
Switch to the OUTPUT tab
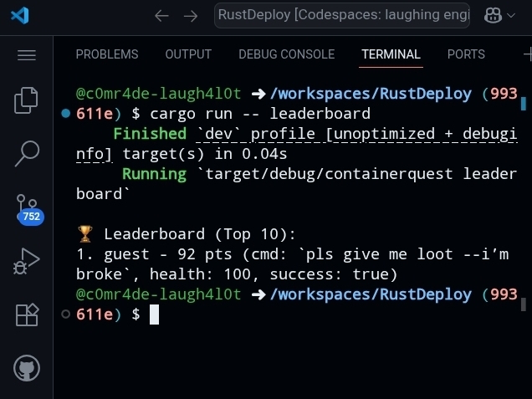[x=188, y=54]
